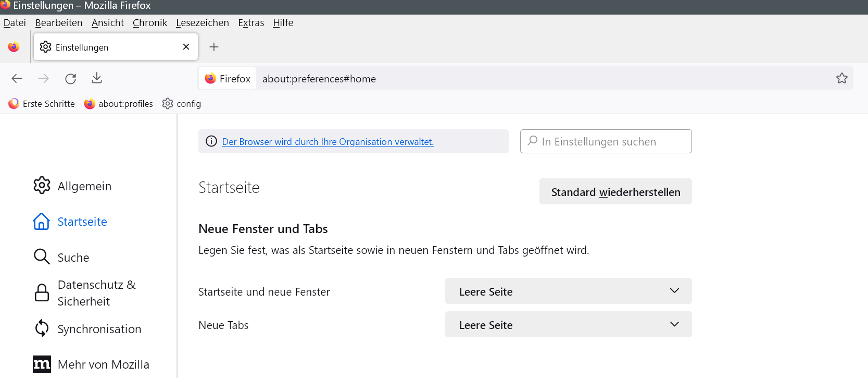Open a new tab with plus icon

click(x=213, y=47)
